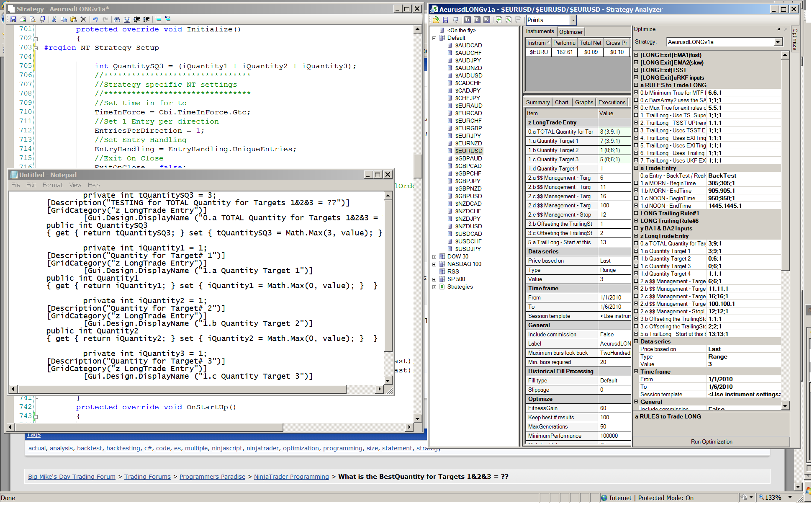
Task: Select the <On the fly> tree entry
Action: coord(461,30)
